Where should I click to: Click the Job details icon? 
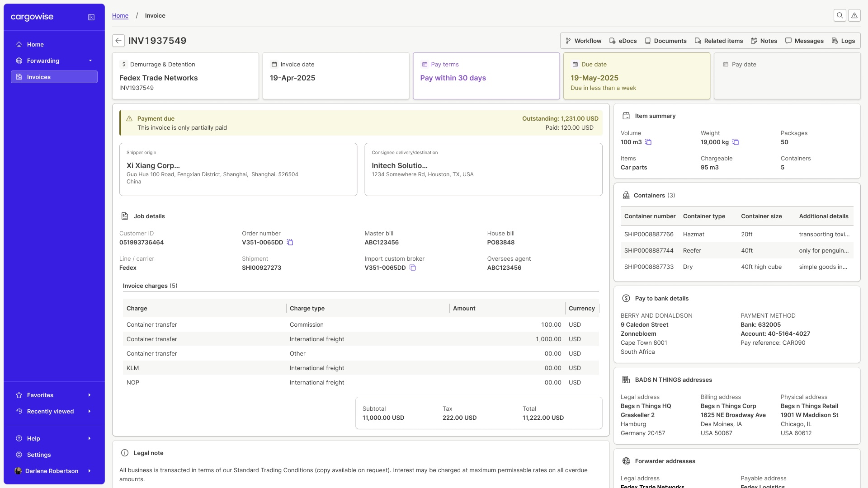pos(125,216)
